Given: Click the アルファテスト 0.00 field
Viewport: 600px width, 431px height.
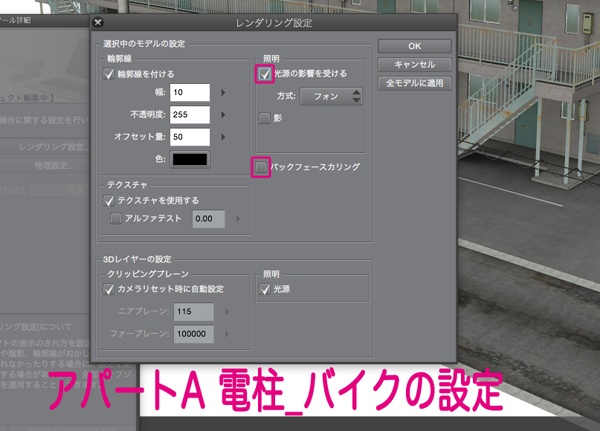Looking at the screenshot, I should click(x=209, y=219).
